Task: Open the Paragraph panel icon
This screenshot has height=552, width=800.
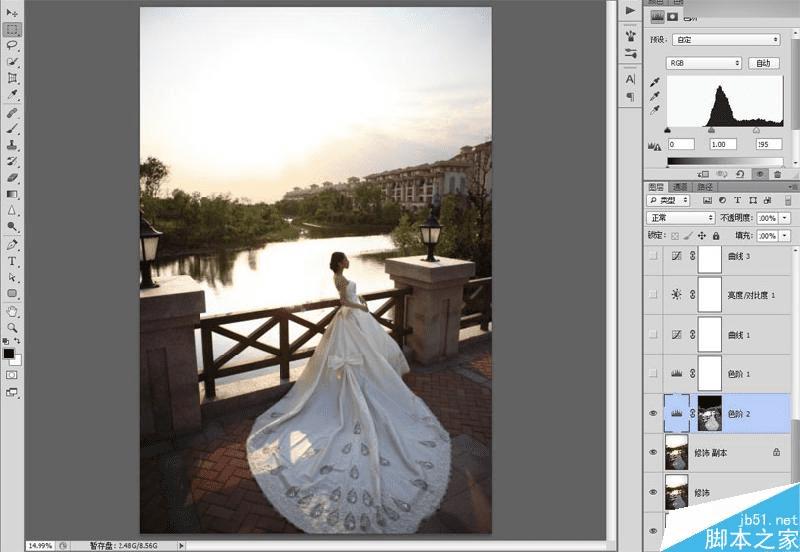Action: pos(631,96)
